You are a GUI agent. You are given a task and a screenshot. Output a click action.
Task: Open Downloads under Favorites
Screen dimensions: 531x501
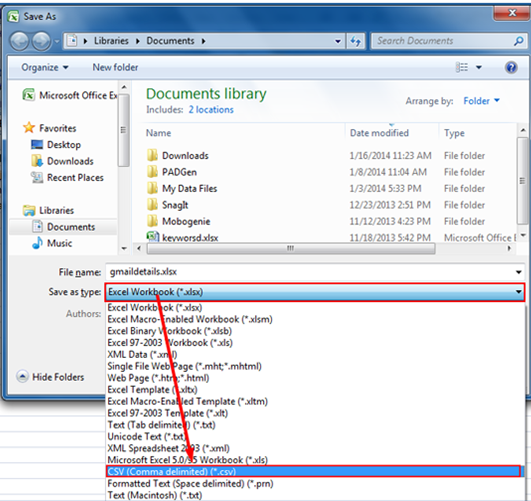(62, 161)
